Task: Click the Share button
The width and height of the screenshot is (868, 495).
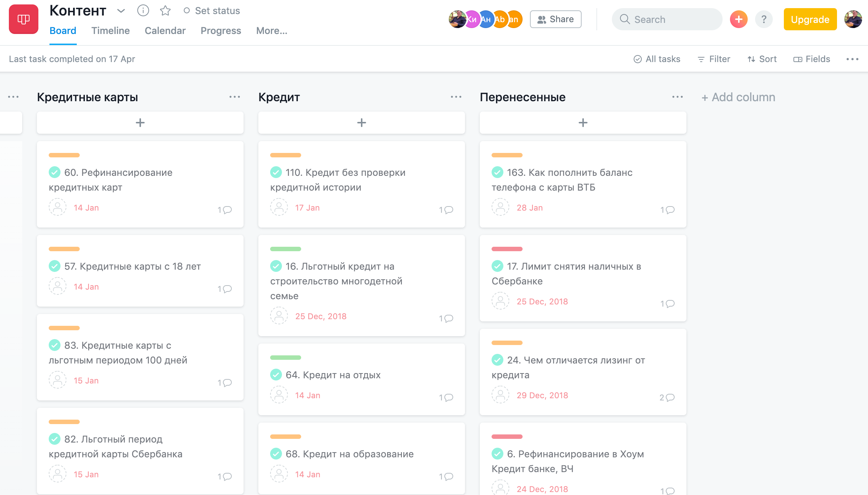Action: tap(555, 19)
